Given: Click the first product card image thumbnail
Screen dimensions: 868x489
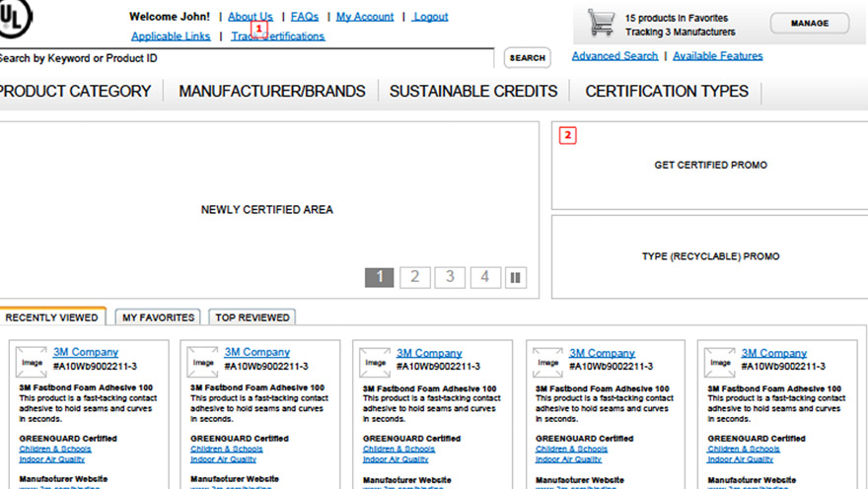Looking at the screenshot, I should [x=32, y=362].
